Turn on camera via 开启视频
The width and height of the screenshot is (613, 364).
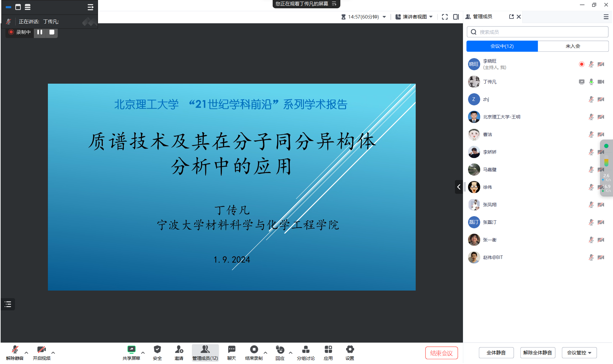[41, 353]
